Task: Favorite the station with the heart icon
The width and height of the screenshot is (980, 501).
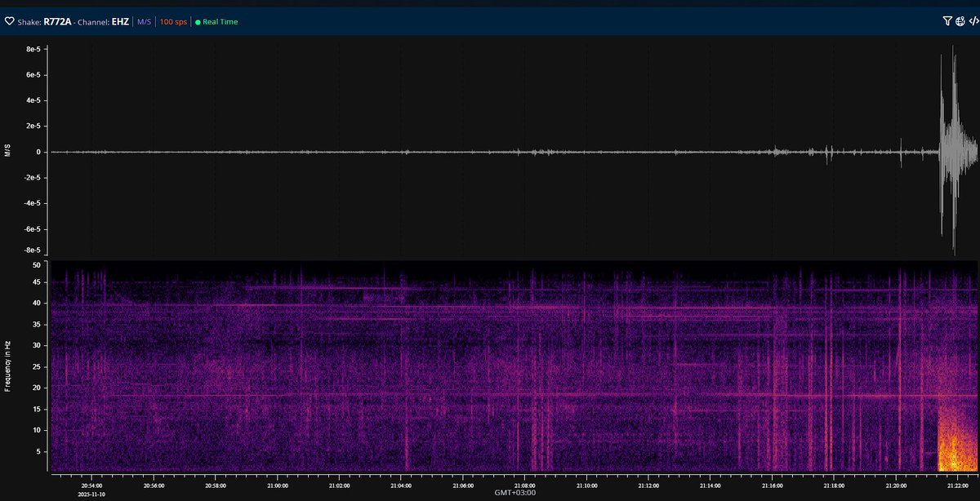Action: pyautogui.click(x=10, y=21)
